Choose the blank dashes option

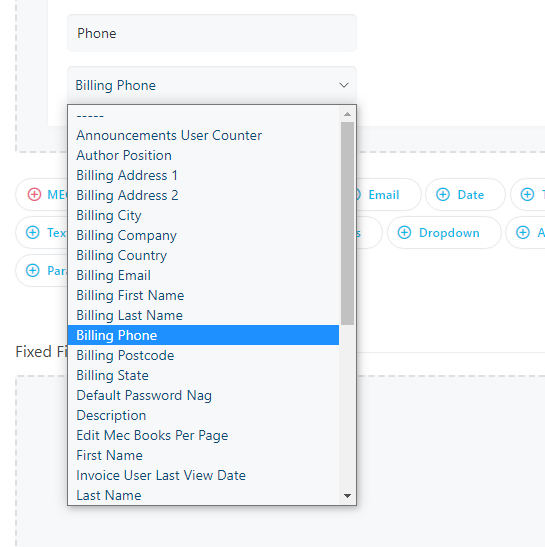coord(203,115)
